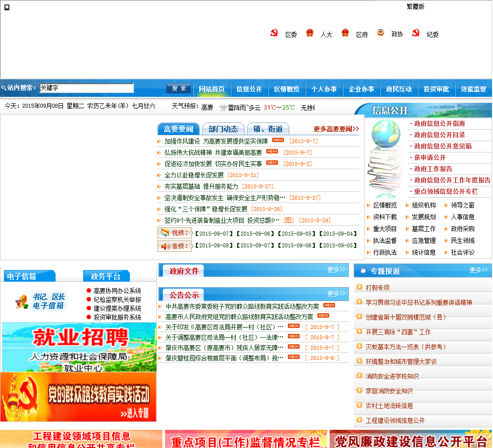Click the party emblem icon beside 纪委

[x=416, y=32]
